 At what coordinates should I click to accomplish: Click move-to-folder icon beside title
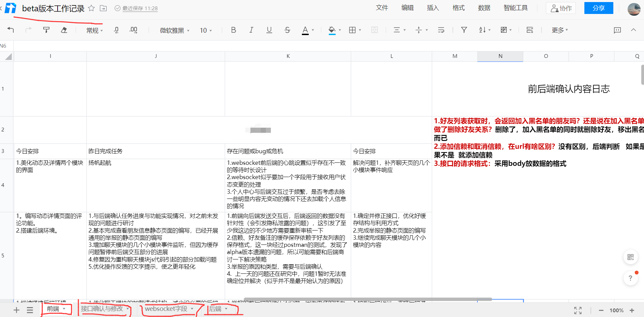[103, 8]
